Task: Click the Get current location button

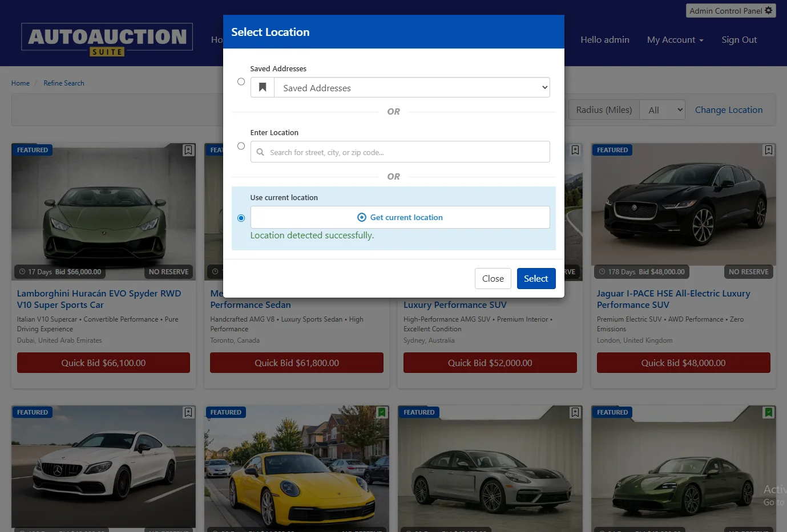Action: [x=400, y=217]
